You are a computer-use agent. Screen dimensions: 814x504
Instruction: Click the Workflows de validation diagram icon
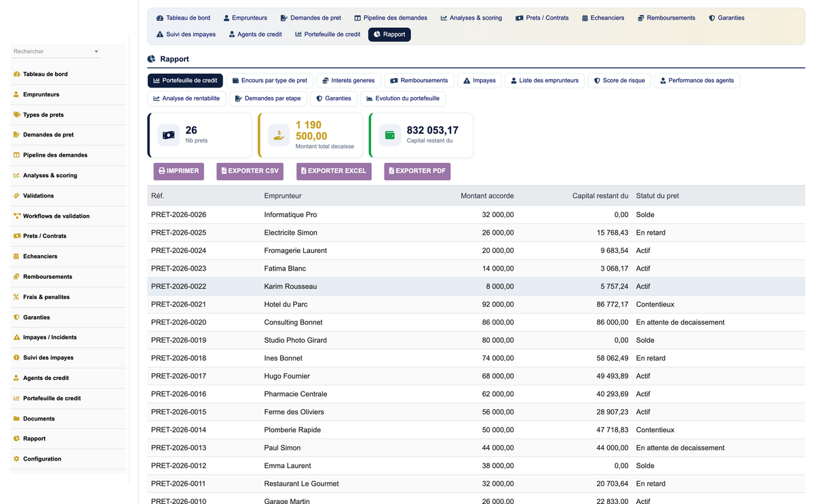pyautogui.click(x=16, y=216)
